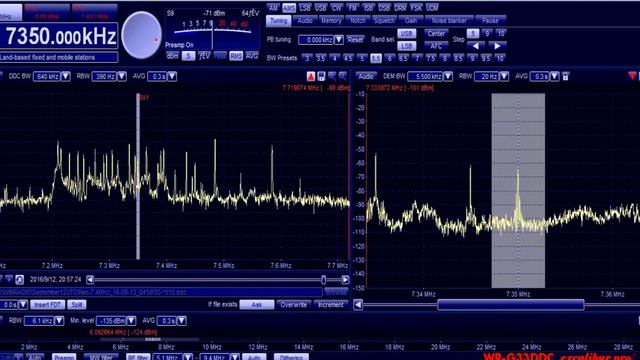Image resolution: width=640 pixels, height=360 pixels.
Task: Click the zoom-out magnifier icon in DDC panel
Action: coord(342,76)
